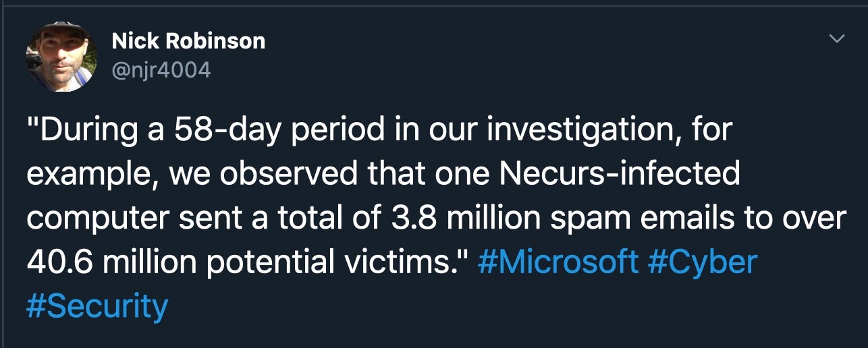Image resolution: width=868 pixels, height=348 pixels.
Task: Open the #Cyber hashtag
Action: (702, 262)
